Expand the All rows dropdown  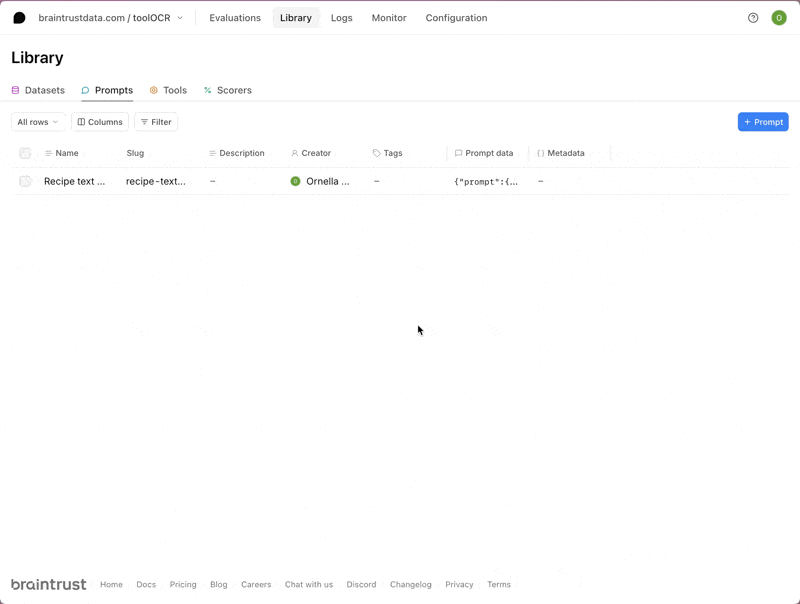click(x=38, y=122)
